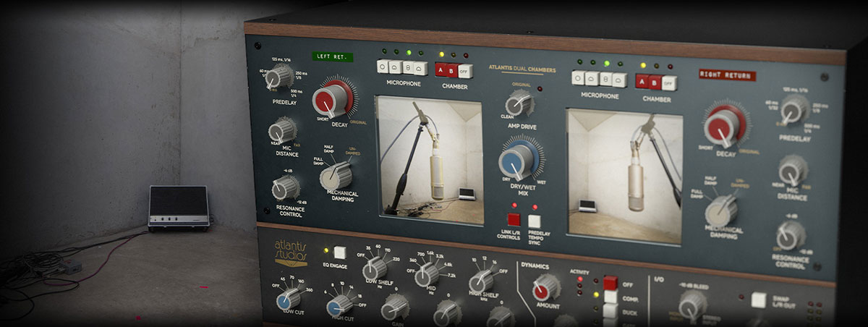Click the Atlantis Dual Chambers title

click(x=522, y=69)
